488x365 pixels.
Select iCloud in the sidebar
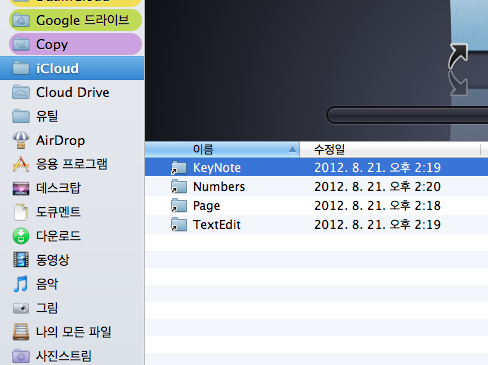click(x=72, y=68)
